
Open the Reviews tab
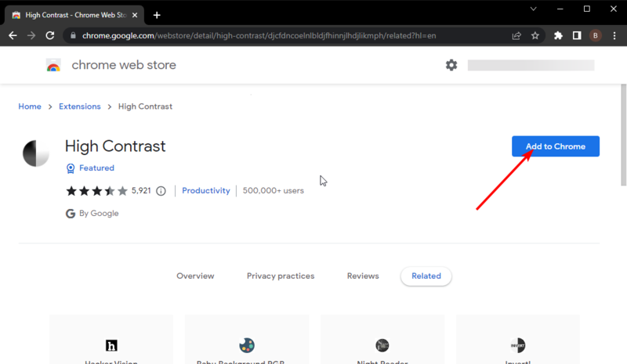point(363,276)
